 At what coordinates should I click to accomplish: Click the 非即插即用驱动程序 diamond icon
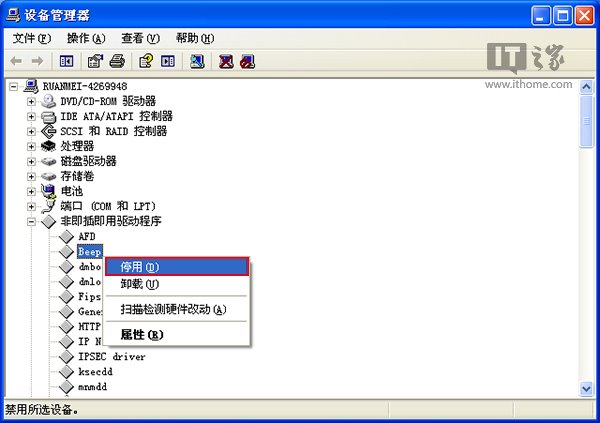[49, 221]
